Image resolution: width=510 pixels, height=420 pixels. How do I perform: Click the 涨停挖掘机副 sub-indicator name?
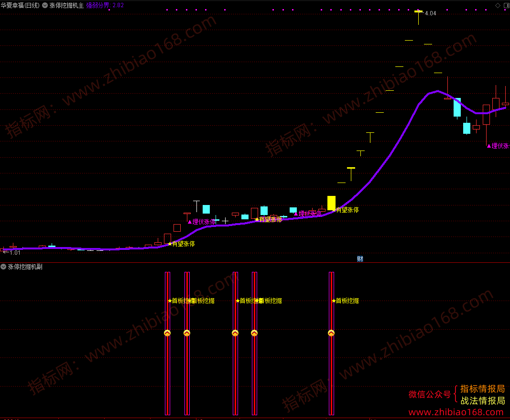click(x=25, y=267)
